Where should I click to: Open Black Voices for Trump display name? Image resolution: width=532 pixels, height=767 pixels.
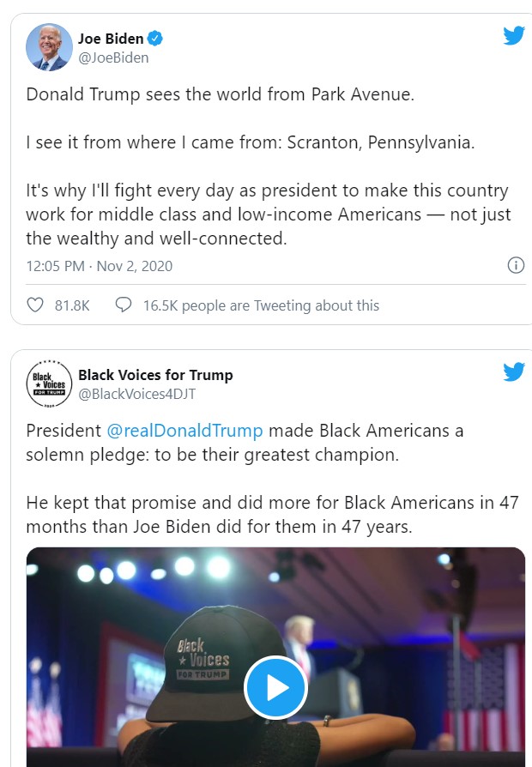pyautogui.click(x=155, y=374)
